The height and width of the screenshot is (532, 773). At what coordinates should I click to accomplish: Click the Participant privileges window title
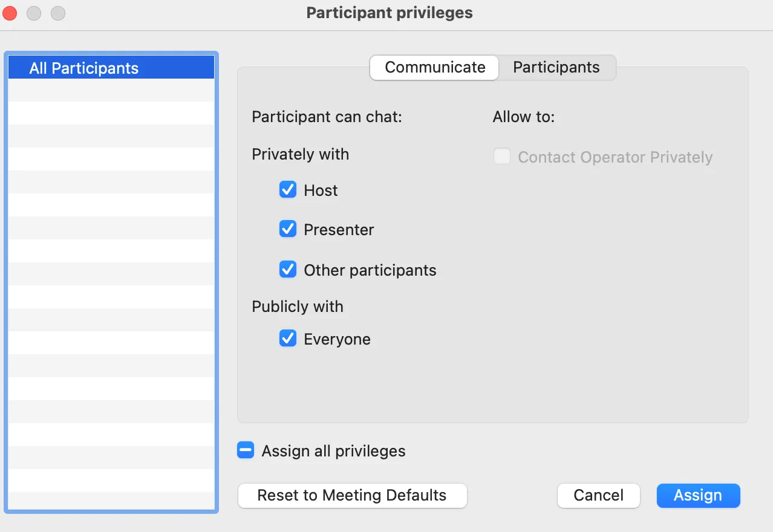click(390, 13)
